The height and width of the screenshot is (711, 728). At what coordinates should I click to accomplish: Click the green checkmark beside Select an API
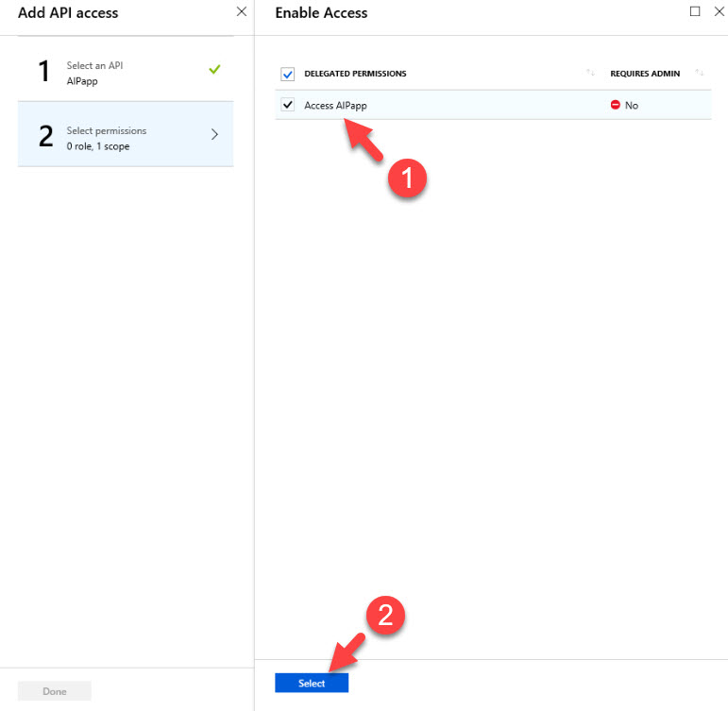point(214,70)
